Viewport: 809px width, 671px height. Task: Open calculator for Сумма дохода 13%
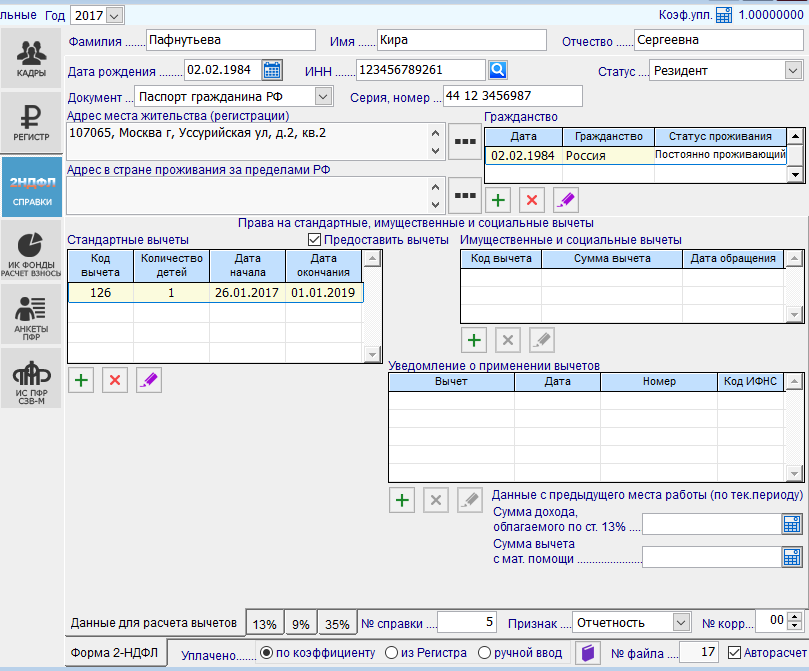(x=792, y=525)
